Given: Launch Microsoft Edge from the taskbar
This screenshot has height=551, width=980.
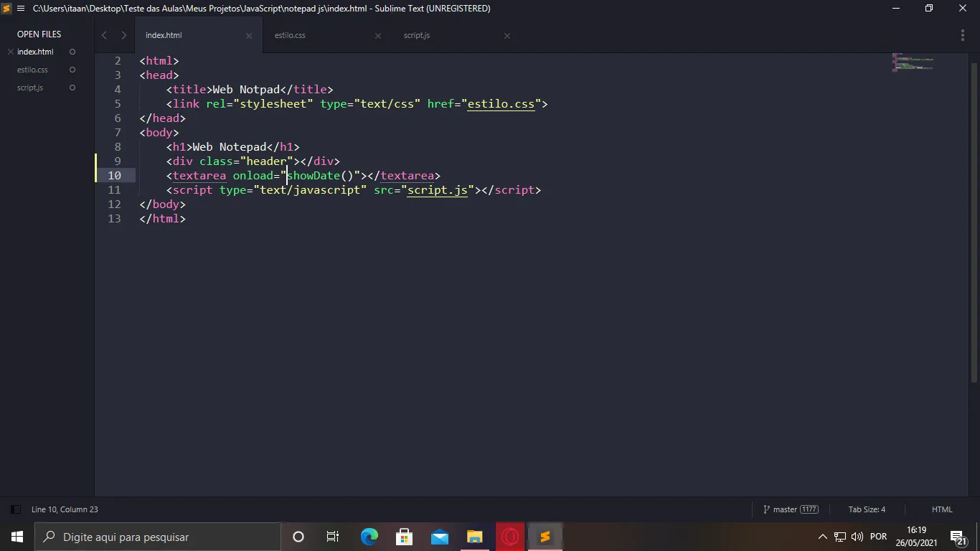Looking at the screenshot, I should pyautogui.click(x=369, y=537).
